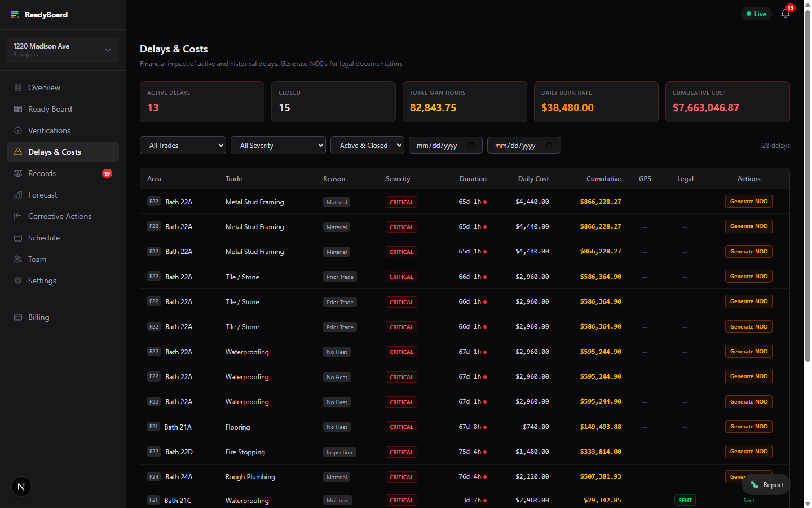Open Forecast in sidebar

63,195
